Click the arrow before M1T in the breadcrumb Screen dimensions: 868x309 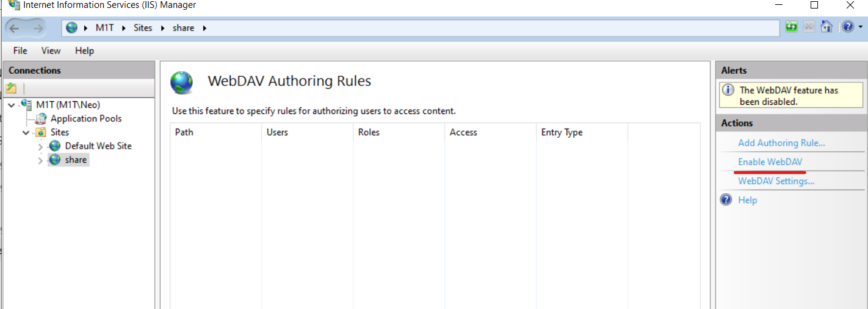pyautogui.click(x=85, y=28)
